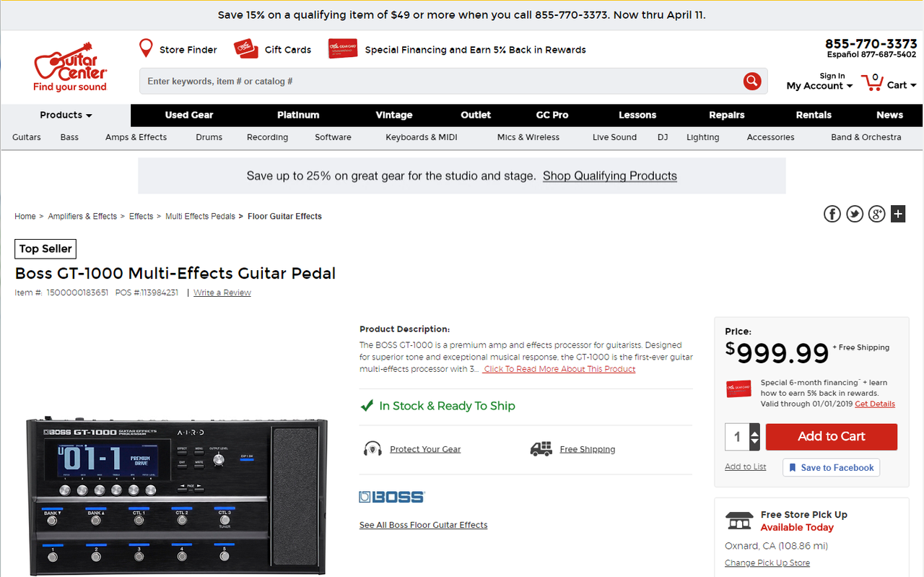This screenshot has width=924, height=577.
Task: Click the Guitar Center logo
Action: 70,66
